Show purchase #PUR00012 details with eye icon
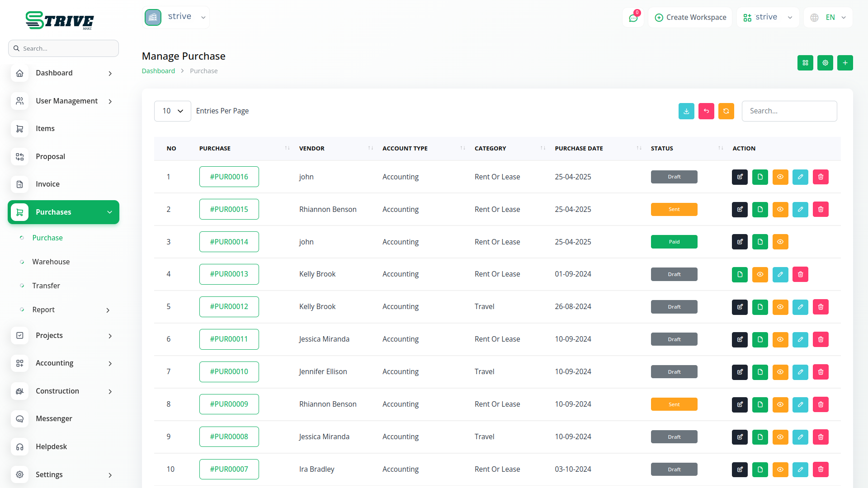Screen dimensions: 868x488 pyautogui.click(x=780, y=307)
